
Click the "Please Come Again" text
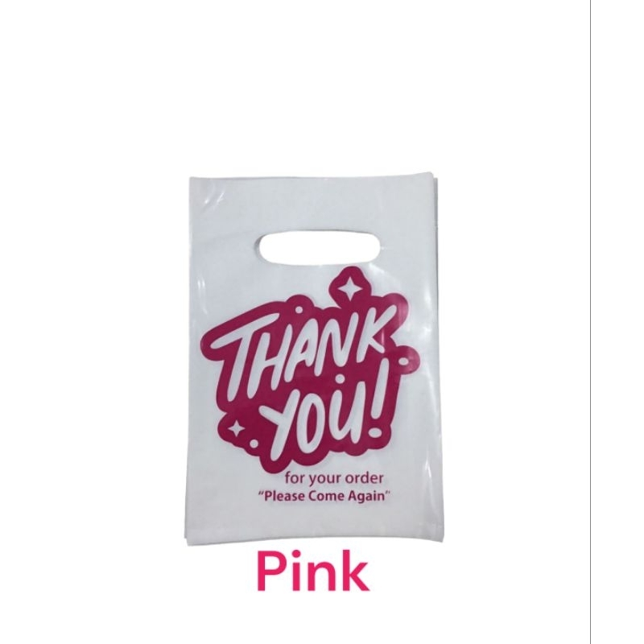324,496
